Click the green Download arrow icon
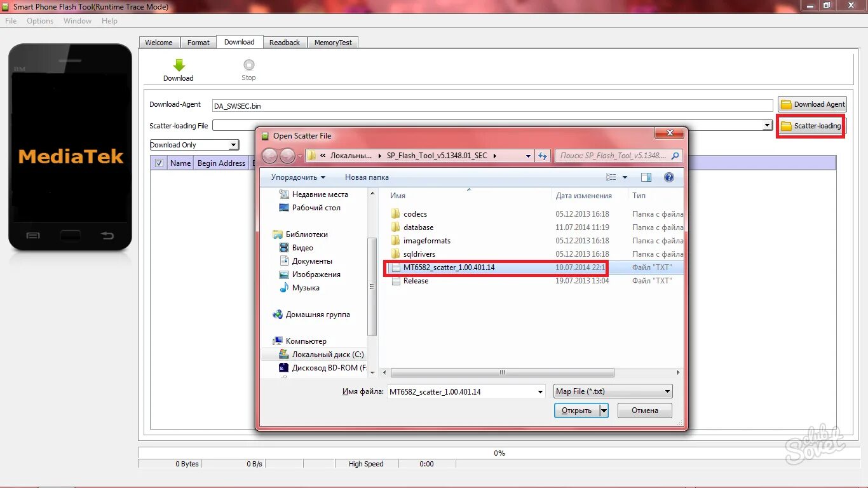This screenshot has height=488, width=868. click(x=179, y=65)
